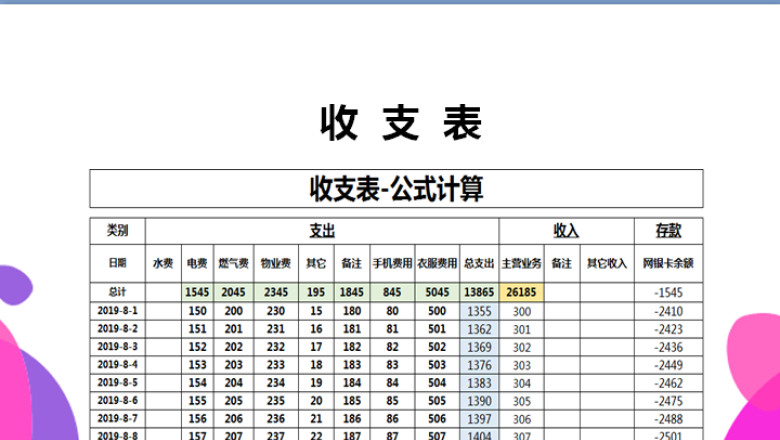Click the date cell 2019-8-5
Screen dimensions: 780x440
click(x=117, y=382)
